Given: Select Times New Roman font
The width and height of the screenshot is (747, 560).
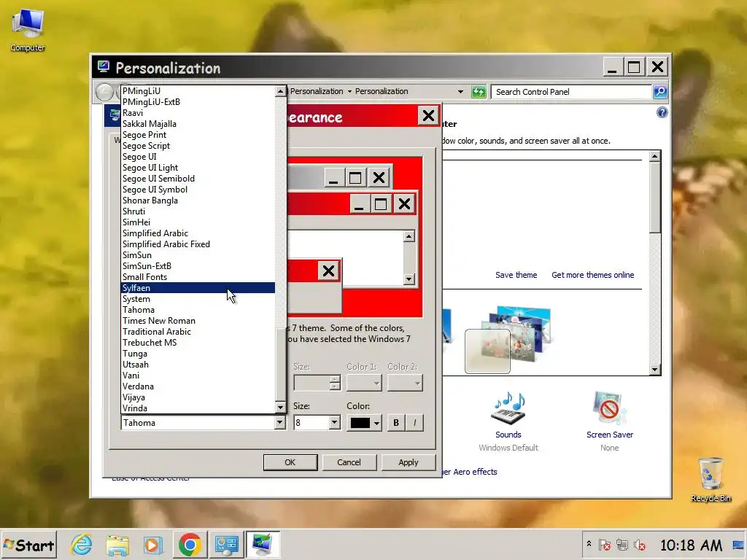Looking at the screenshot, I should (x=198, y=321).
